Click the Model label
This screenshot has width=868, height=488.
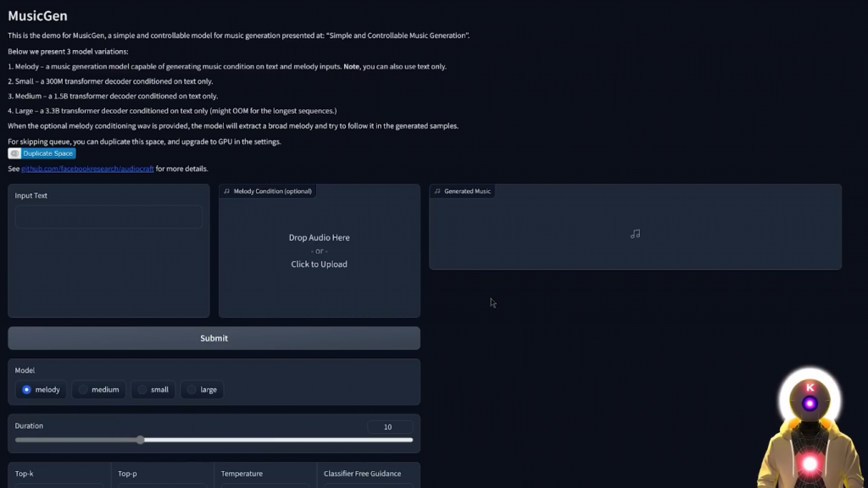pos(25,370)
